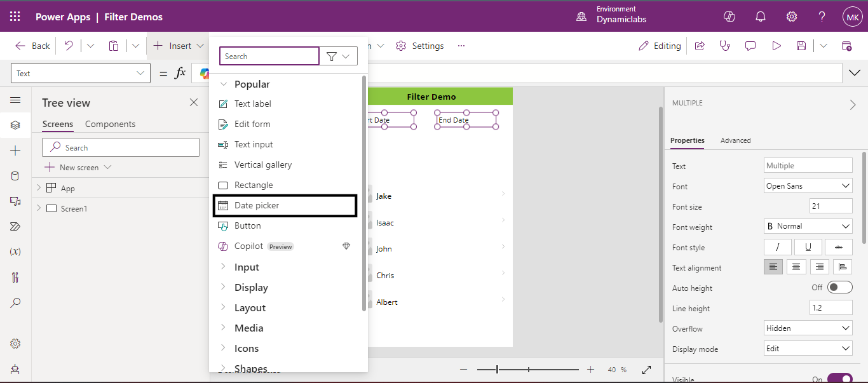Switch to the Components tab

[x=110, y=124]
